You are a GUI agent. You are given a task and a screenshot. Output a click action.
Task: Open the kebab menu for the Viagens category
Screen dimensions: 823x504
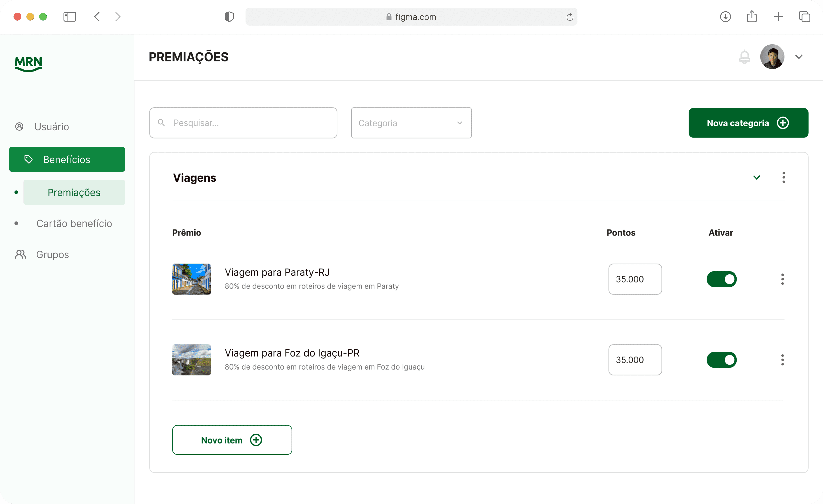pos(784,177)
